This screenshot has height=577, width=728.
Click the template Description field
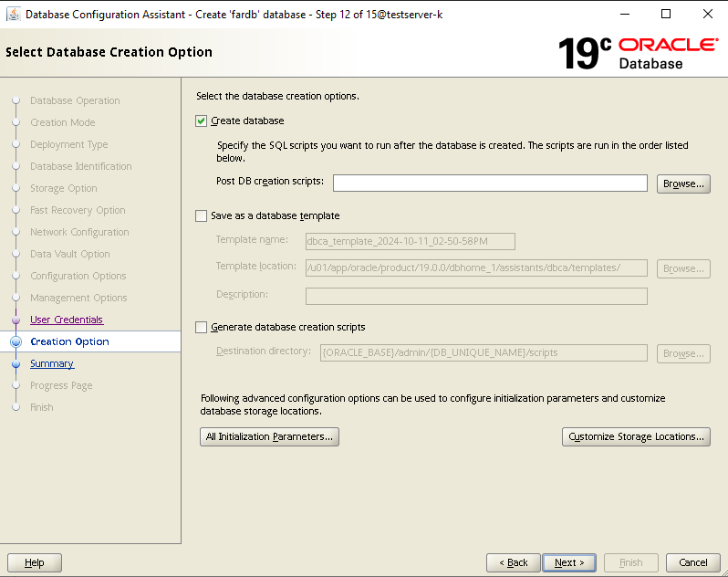coord(476,297)
